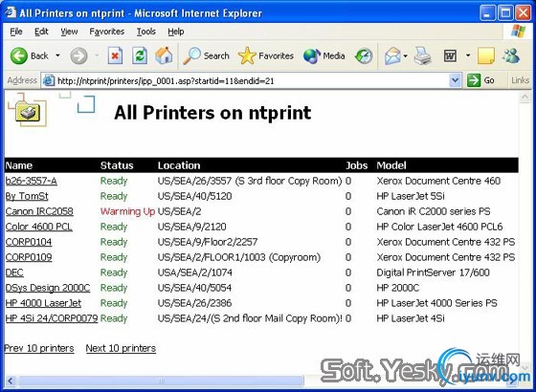
Task: Click the Status column header
Action: (117, 165)
